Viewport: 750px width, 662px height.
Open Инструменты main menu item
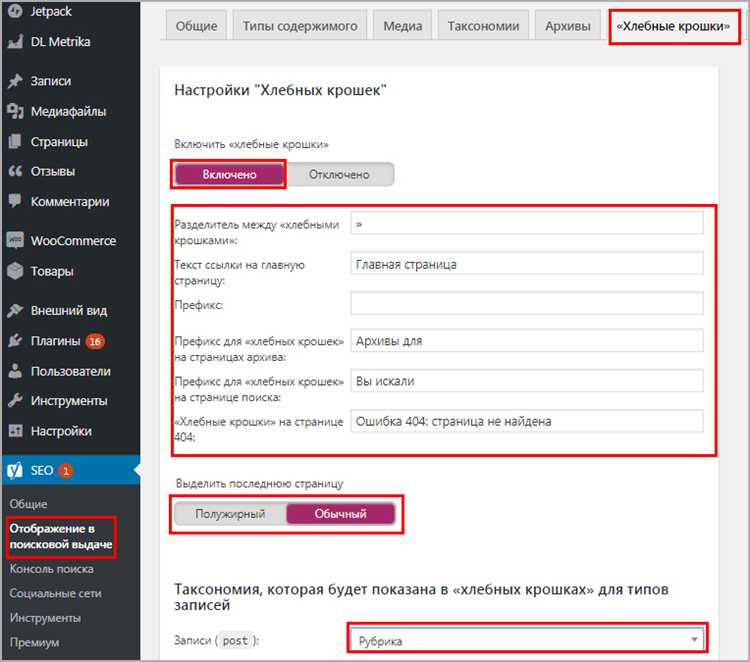[x=71, y=400]
